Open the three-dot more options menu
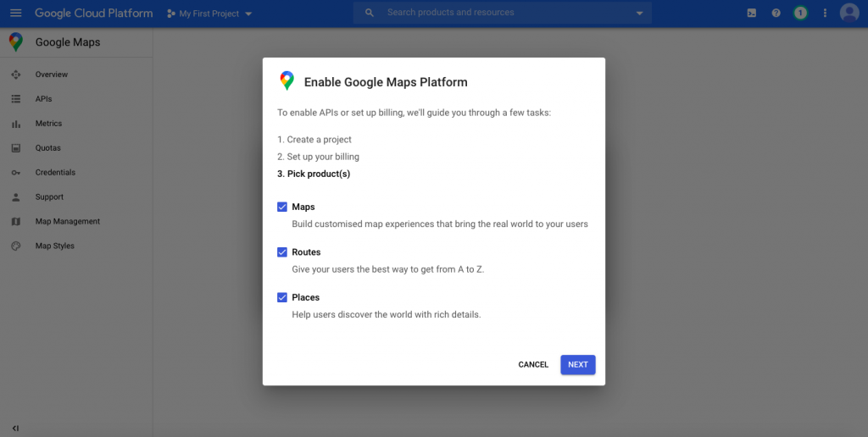The width and height of the screenshot is (868, 437). pos(825,14)
